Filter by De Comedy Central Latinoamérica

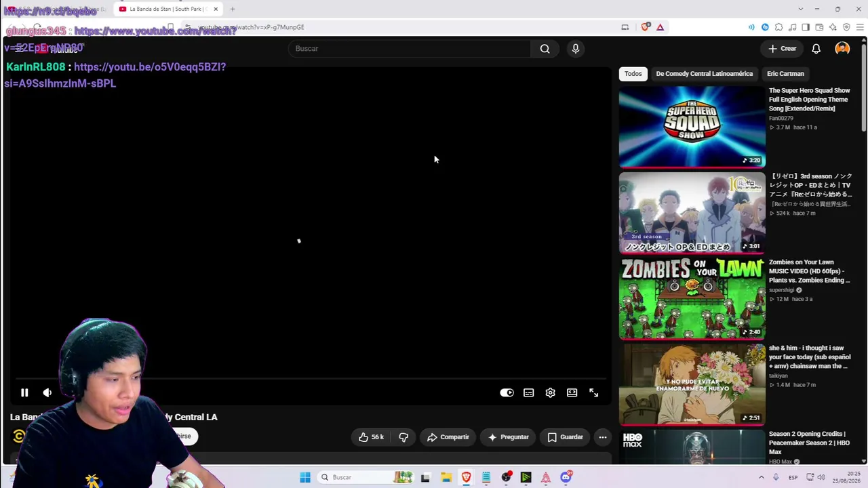(x=705, y=74)
